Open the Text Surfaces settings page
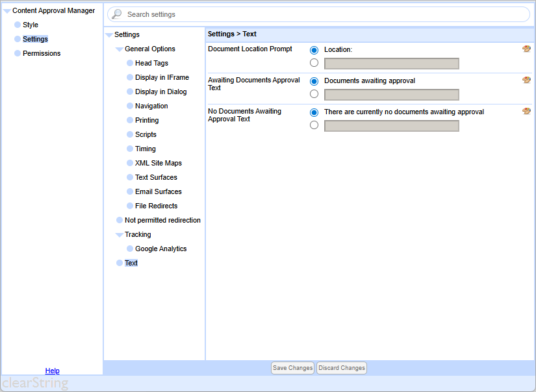536x392 pixels. point(156,178)
